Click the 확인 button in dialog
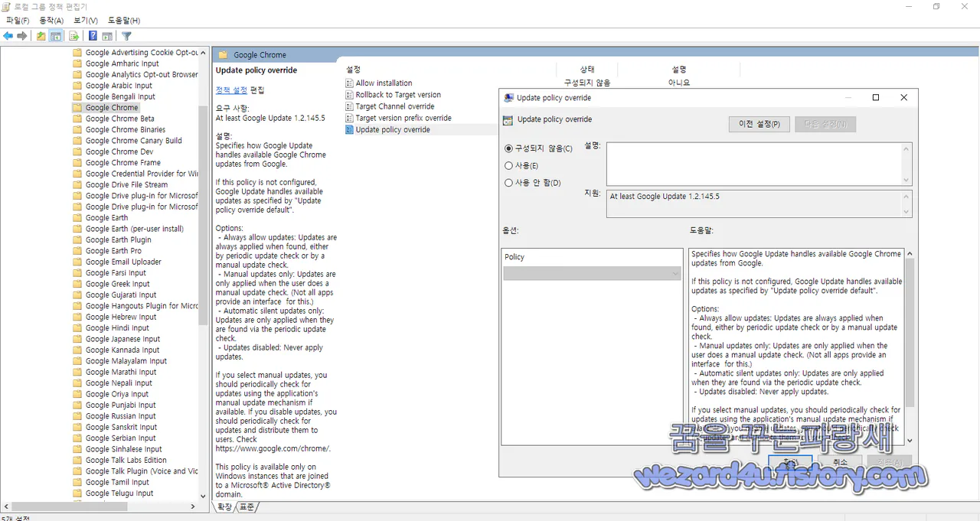The image size is (980, 521). tap(790, 463)
